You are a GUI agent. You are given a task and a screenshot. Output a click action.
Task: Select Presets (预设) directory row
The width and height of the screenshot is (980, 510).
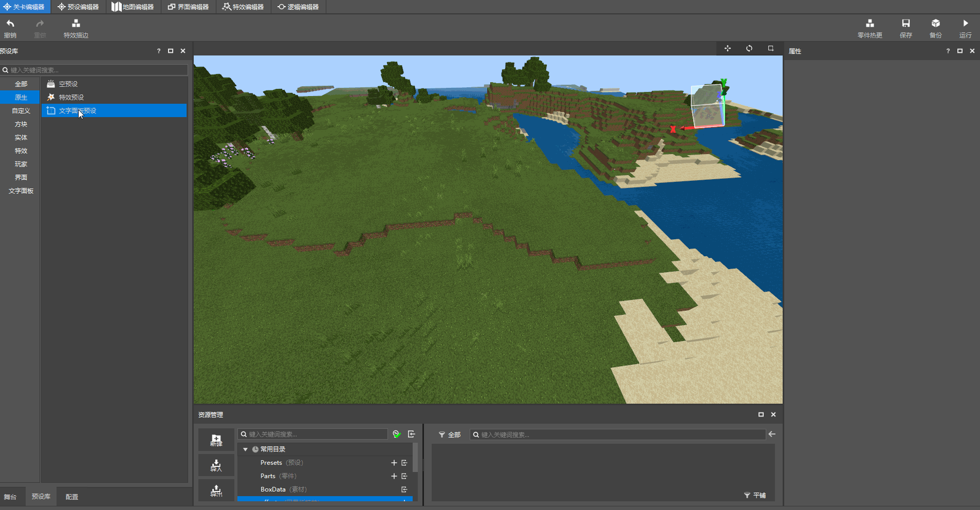click(325, 463)
